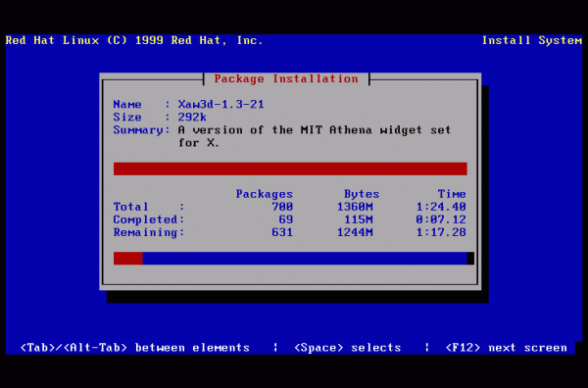Click the Red Hat Linux copyright header
This screenshot has height=388, width=588.
[x=134, y=40]
